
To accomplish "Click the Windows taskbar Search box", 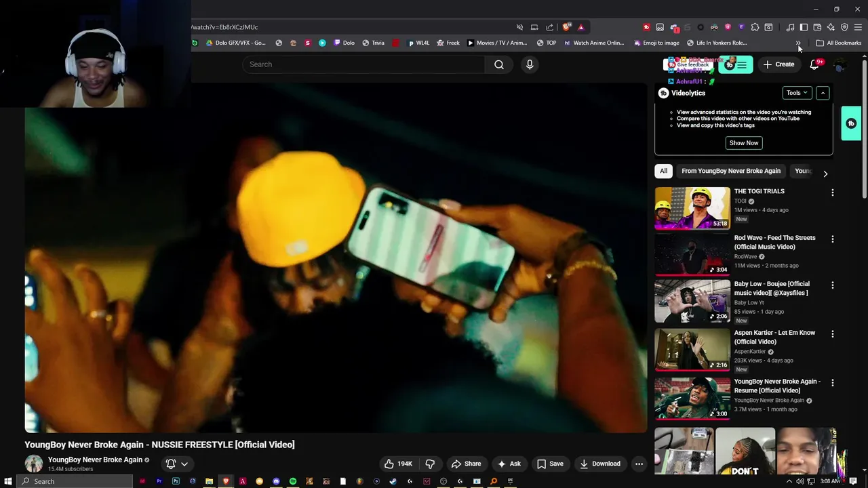I will click(75, 481).
